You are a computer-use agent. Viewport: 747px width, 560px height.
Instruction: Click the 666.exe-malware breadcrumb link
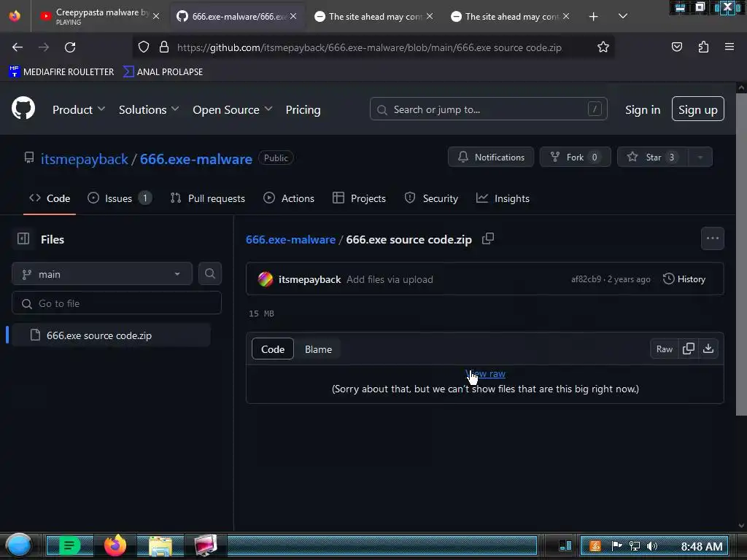(290, 239)
